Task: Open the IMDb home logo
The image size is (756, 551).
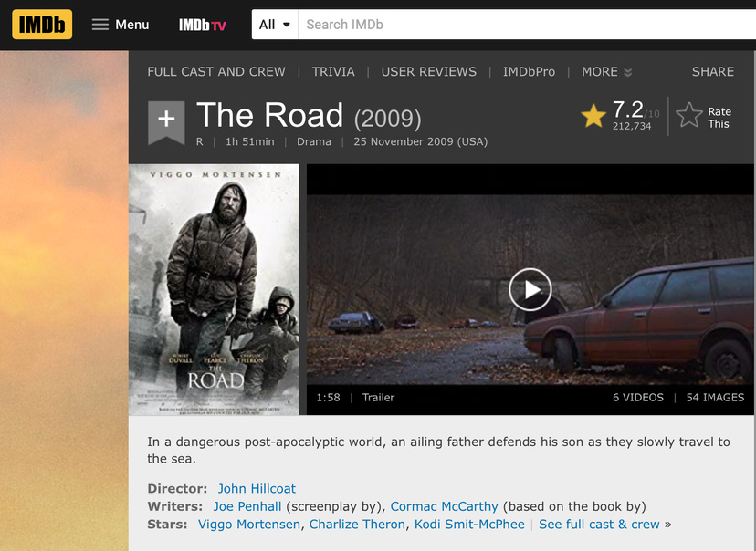Action: (42, 24)
